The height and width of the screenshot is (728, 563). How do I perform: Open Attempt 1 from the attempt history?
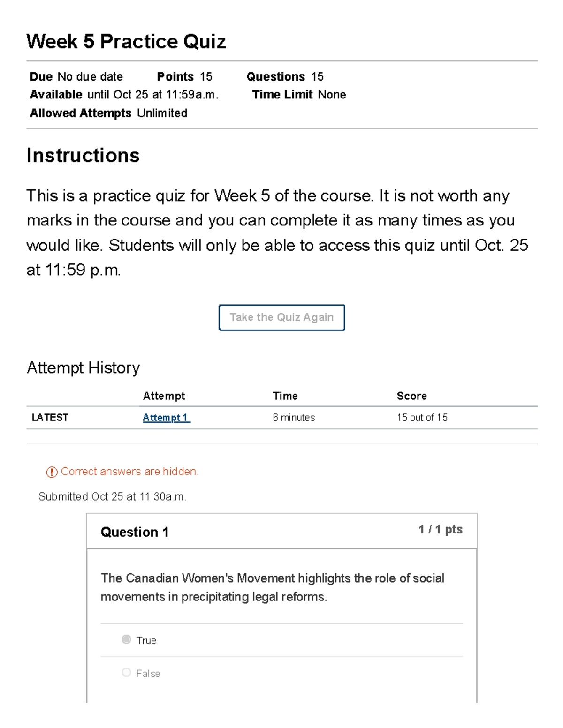pyautogui.click(x=165, y=417)
